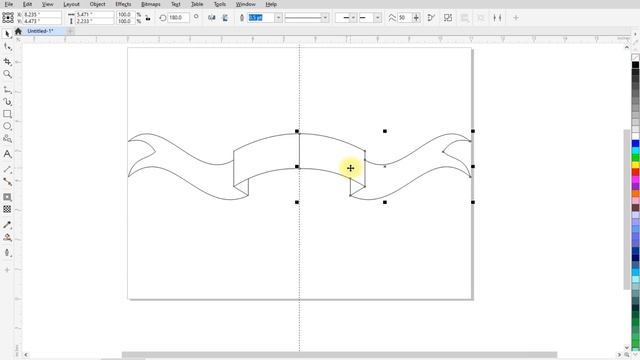
Task: Open the Window menu
Action: click(246, 4)
